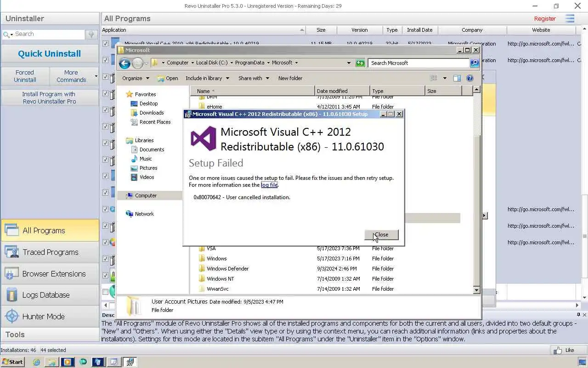Click Explorer scrollbar down arrow
This screenshot has height=368, width=588.
click(x=476, y=290)
